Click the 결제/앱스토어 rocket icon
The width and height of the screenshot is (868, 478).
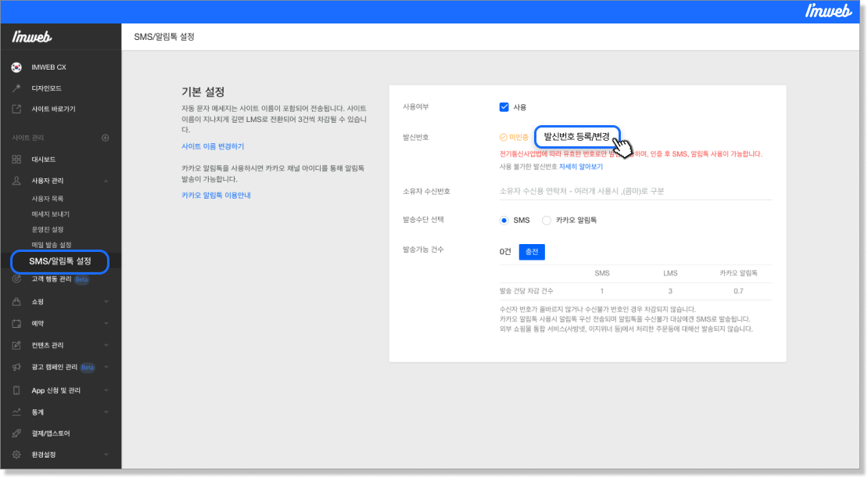click(16, 433)
